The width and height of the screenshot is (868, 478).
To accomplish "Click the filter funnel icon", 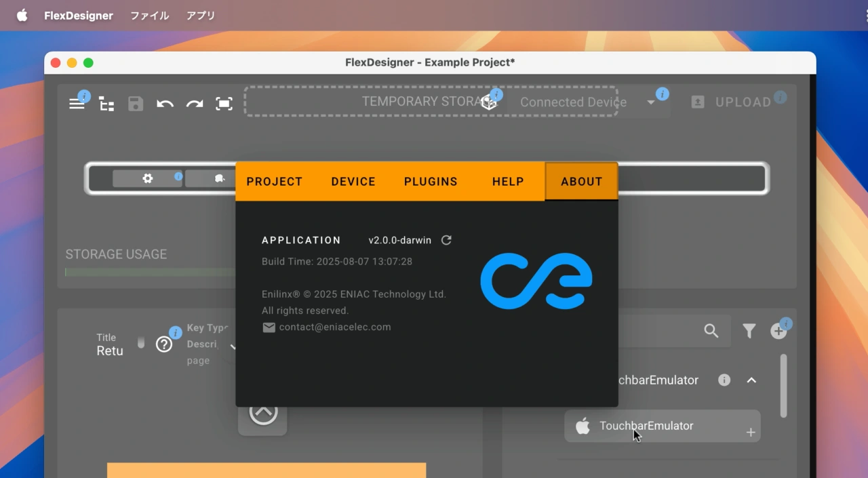I will click(749, 331).
